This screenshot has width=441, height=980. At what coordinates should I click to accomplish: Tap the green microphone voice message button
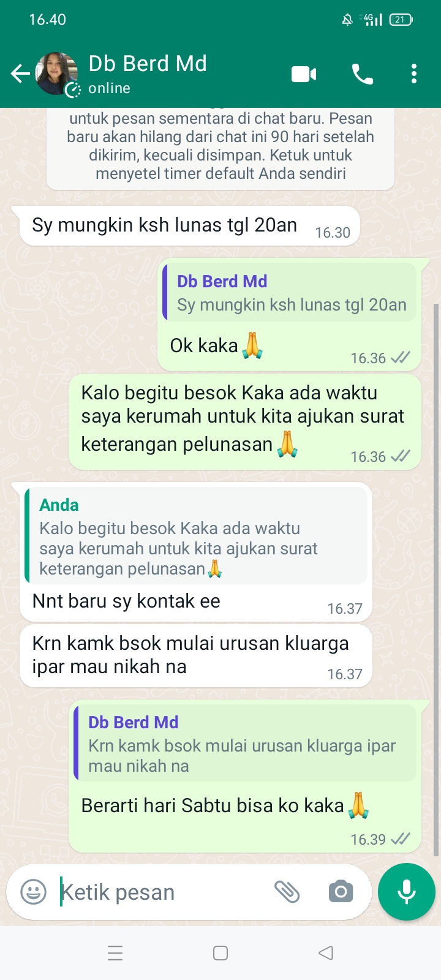(407, 892)
